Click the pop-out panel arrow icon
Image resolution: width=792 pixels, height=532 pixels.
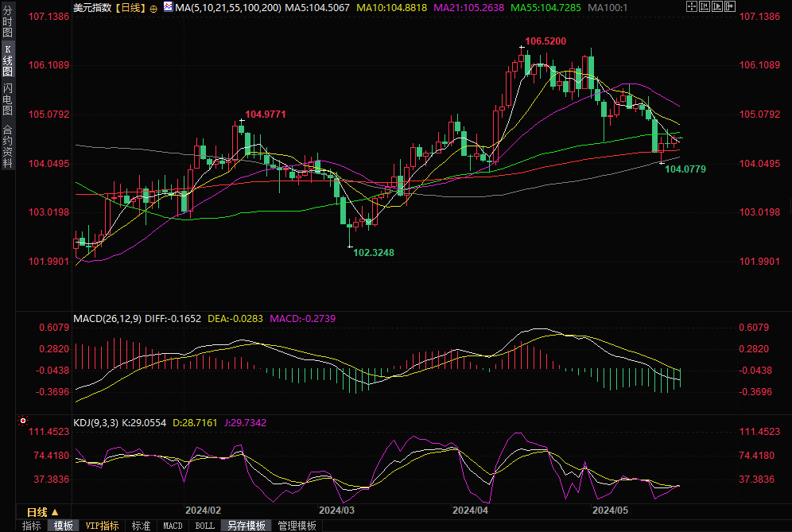[730, 6]
